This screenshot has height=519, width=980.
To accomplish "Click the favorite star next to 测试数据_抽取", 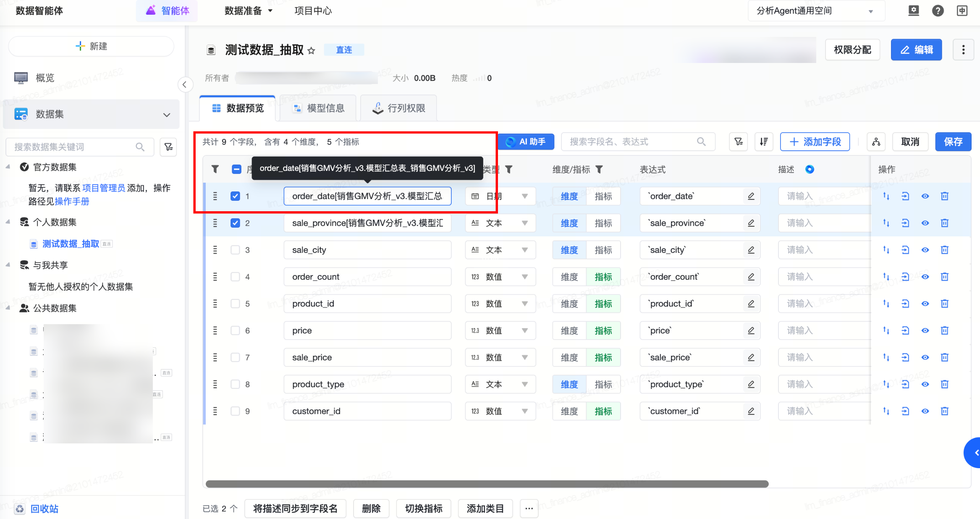I will click(x=311, y=51).
